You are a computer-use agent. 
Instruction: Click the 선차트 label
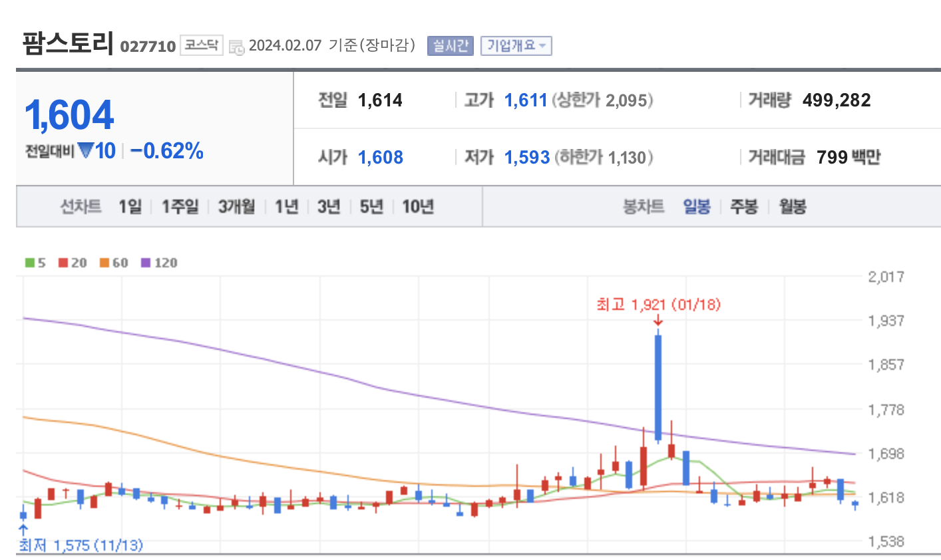pos(81,207)
